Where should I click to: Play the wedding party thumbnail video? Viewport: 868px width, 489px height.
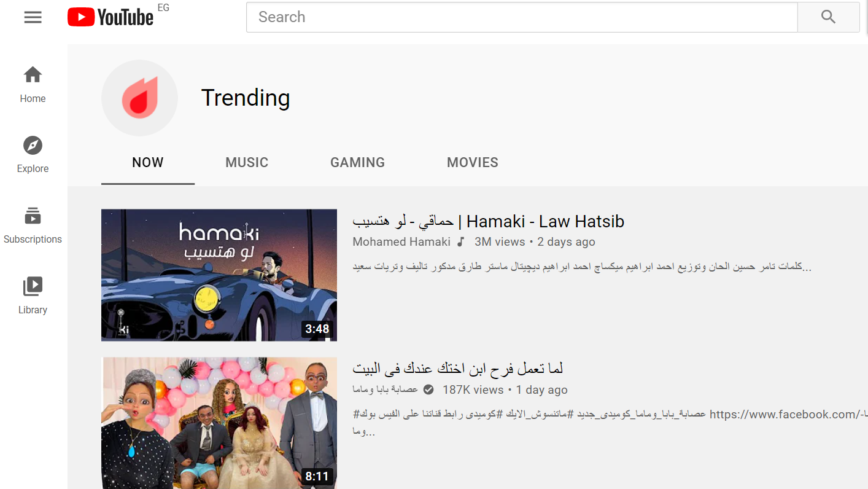219,423
